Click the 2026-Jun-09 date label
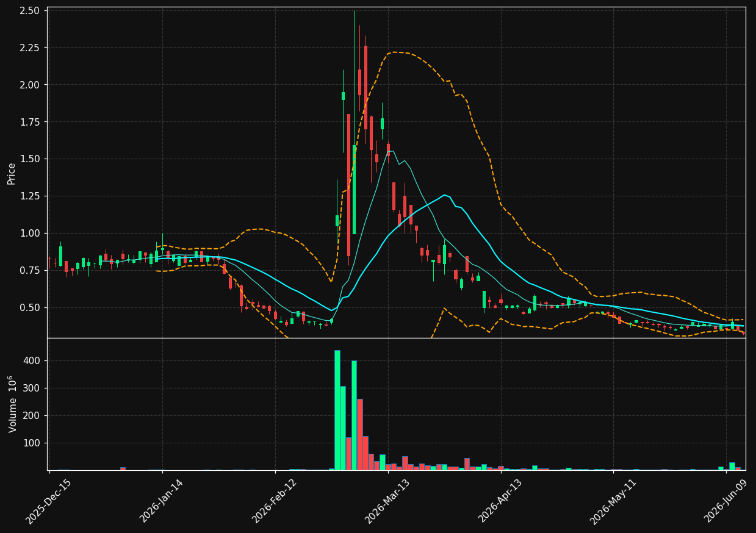Viewport: 756px width, 533px height. pos(725,501)
